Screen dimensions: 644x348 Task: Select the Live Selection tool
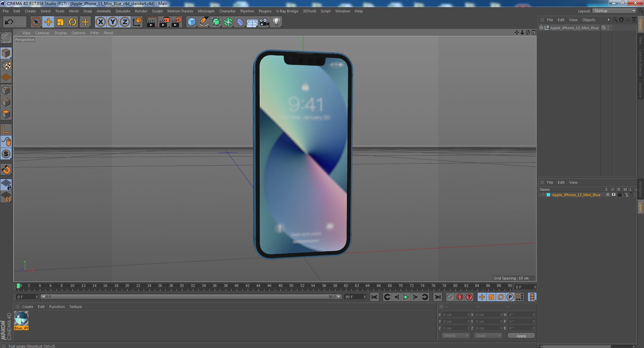pyautogui.click(x=36, y=22)
